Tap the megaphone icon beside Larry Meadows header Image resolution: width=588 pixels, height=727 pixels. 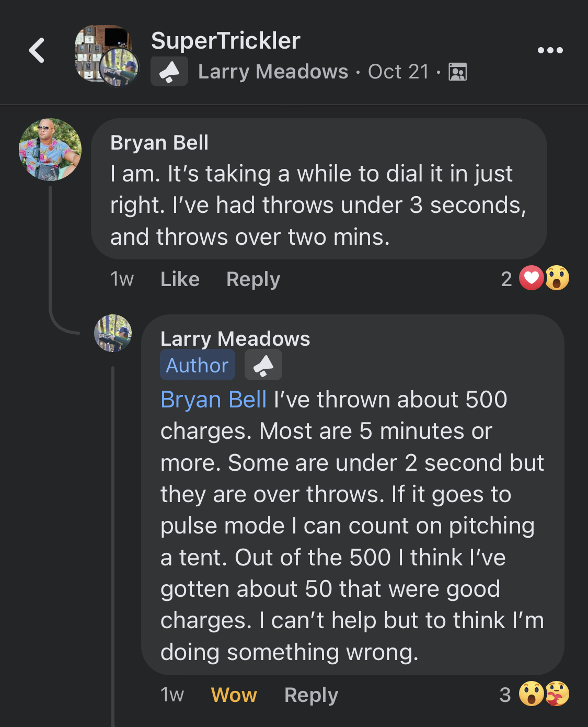[x=169, y=72]
